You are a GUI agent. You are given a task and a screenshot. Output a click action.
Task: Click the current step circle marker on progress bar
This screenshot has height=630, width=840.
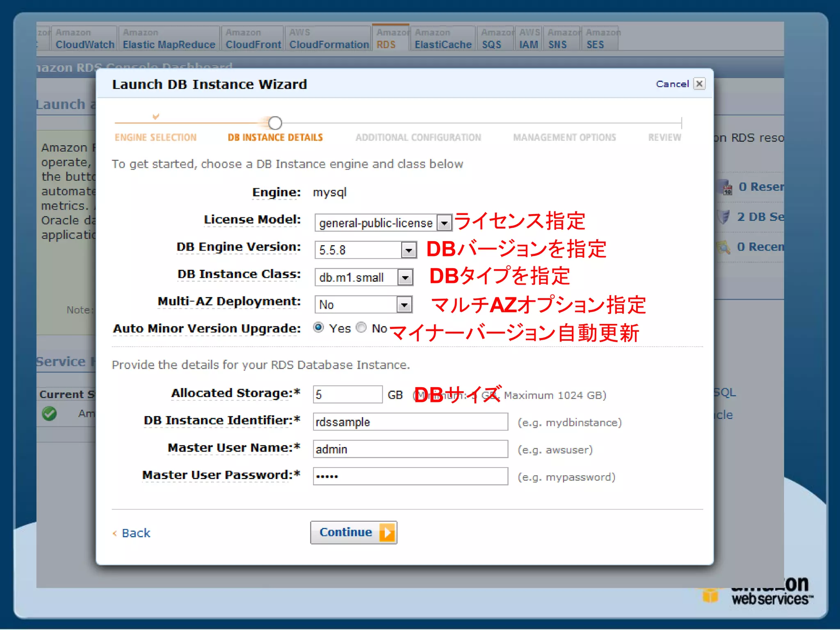(275, 123)
